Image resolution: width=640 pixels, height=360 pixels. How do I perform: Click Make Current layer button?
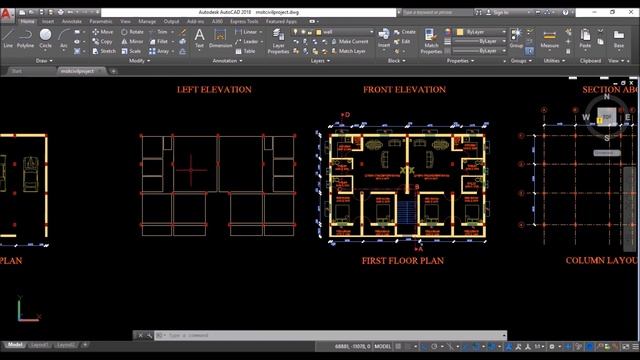tap(350, 42)
